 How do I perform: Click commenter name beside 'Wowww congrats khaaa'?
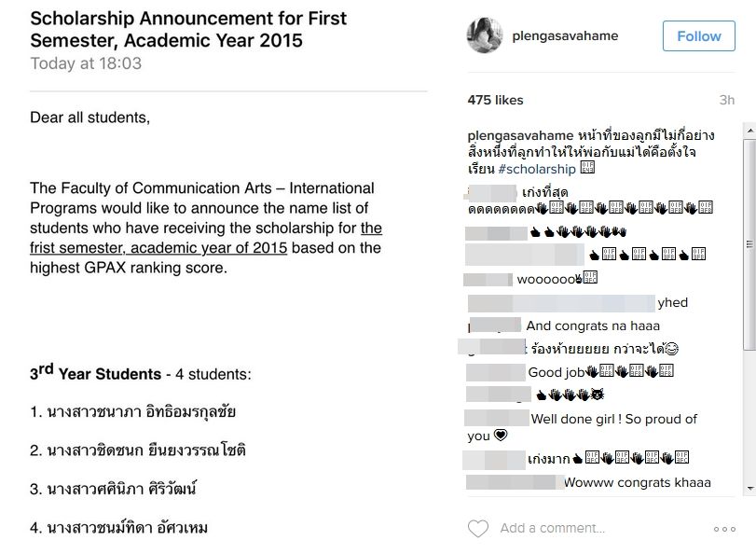515,482
